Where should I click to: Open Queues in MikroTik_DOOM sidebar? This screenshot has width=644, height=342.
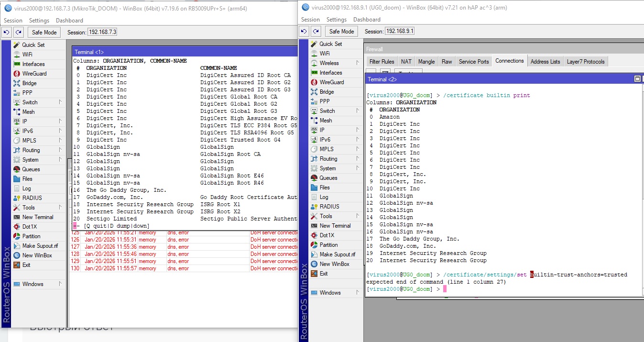click(31, 169)
